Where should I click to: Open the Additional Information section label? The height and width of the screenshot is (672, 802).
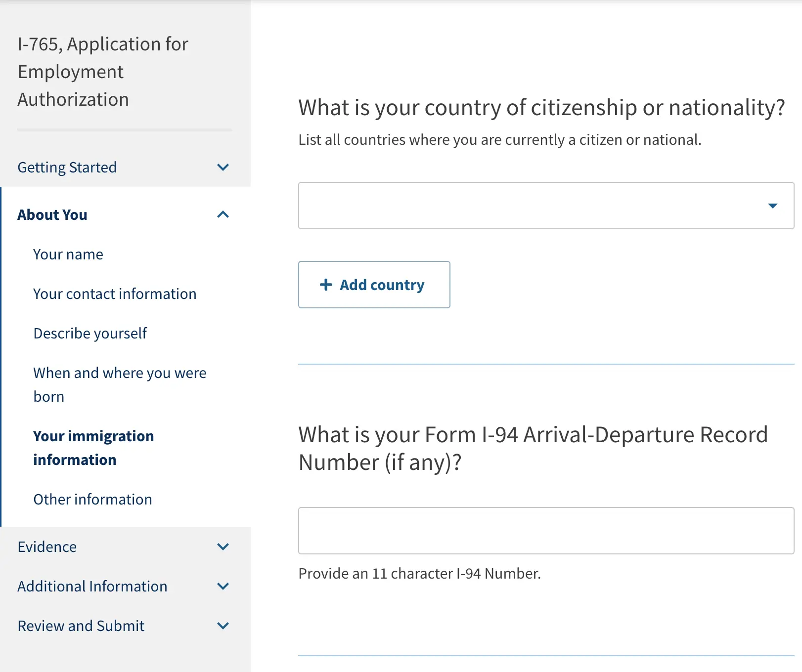click(92, 587)
